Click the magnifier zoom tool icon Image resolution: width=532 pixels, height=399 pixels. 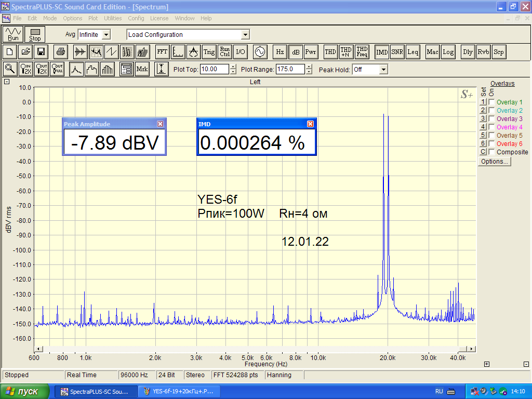point(10,69)
